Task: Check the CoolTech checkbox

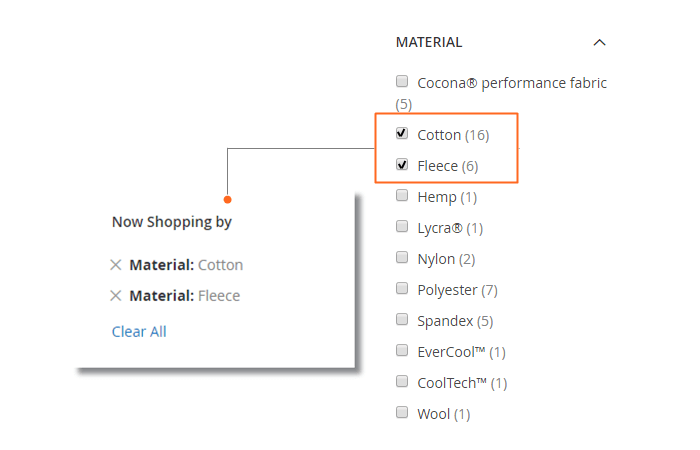Action: (x=402, y=381)
